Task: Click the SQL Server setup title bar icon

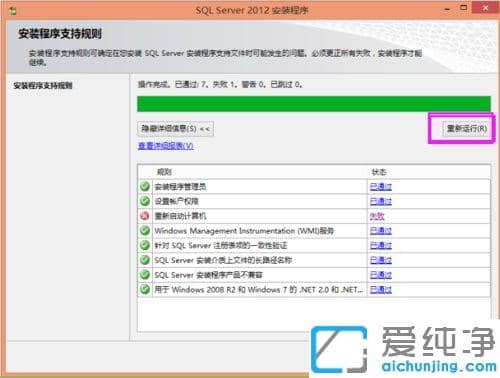Action: point(13,11)
